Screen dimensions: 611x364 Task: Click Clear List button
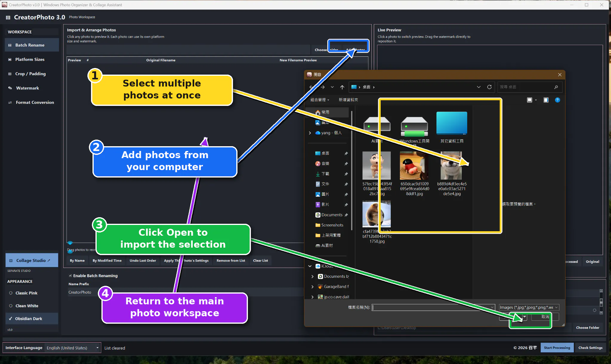pos(260,260)
